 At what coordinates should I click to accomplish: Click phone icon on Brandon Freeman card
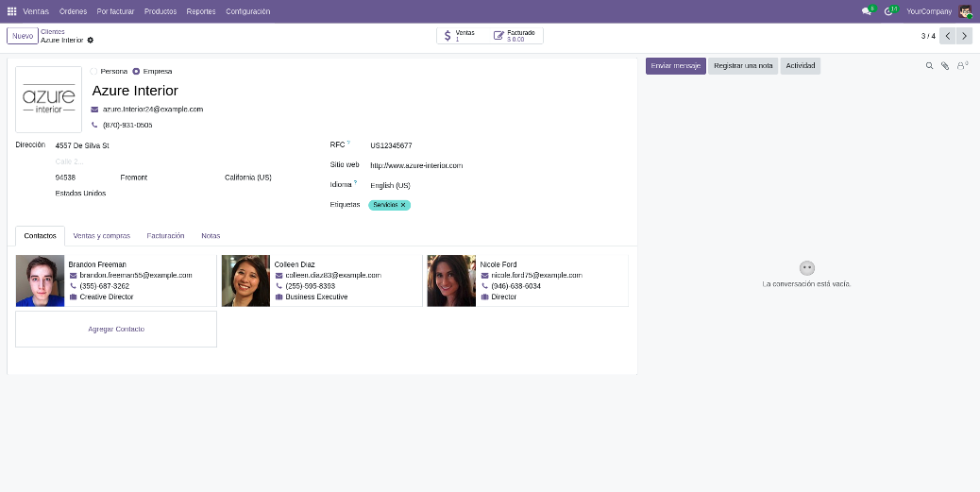tap(73, 286)
